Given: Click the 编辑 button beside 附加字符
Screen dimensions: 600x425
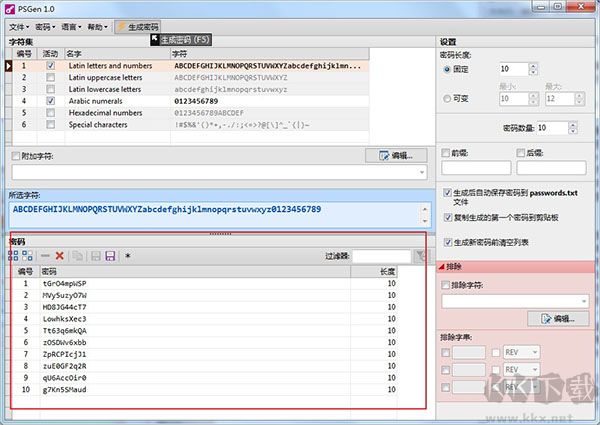Looking at the screenshot, I should [x=396, y=155].
